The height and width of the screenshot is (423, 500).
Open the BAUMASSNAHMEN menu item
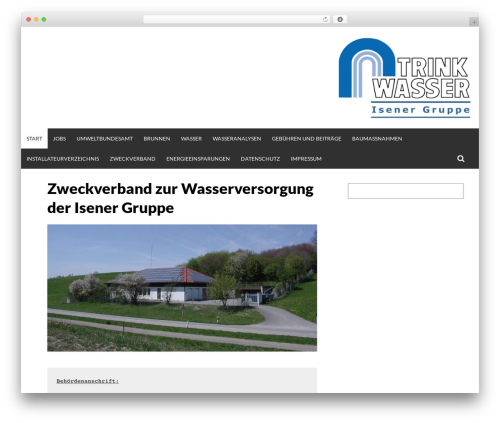pos(377,139)
